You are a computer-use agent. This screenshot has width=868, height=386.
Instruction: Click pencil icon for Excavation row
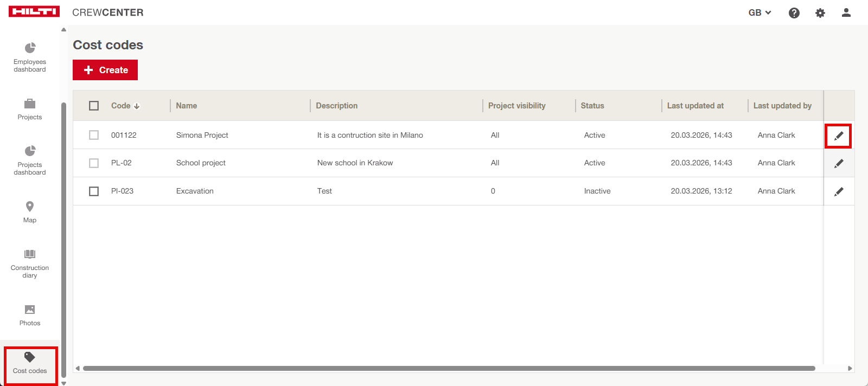pyautogui.click(x=838, y=191)
